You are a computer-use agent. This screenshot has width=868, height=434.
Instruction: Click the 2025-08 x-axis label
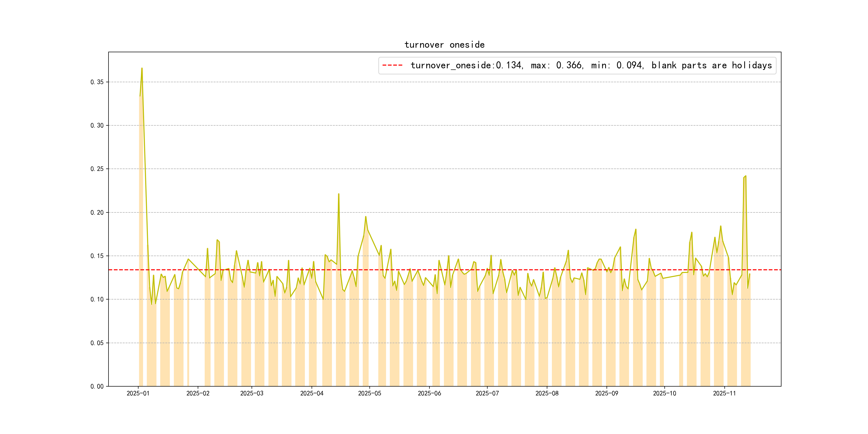click(547, 393)
